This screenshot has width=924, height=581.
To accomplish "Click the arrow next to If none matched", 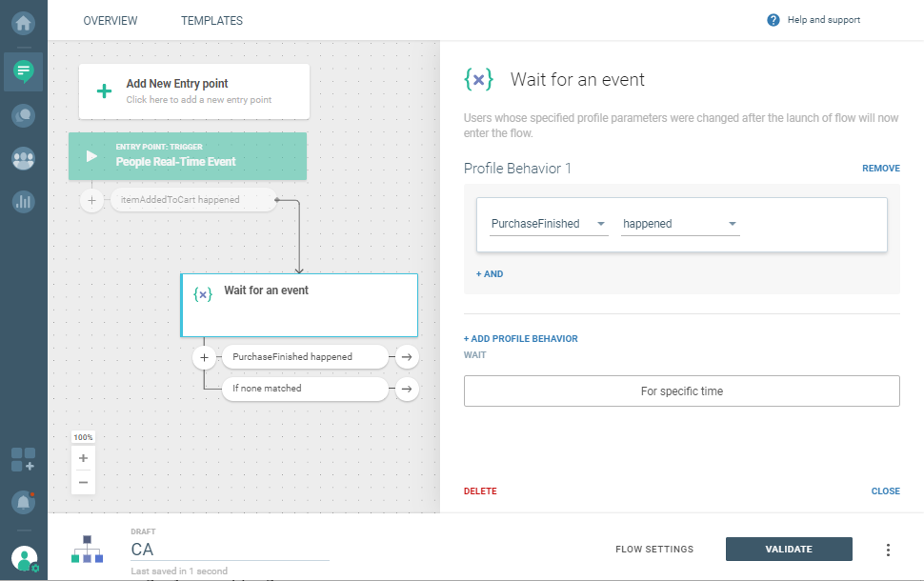I will (x=407, y=389).
